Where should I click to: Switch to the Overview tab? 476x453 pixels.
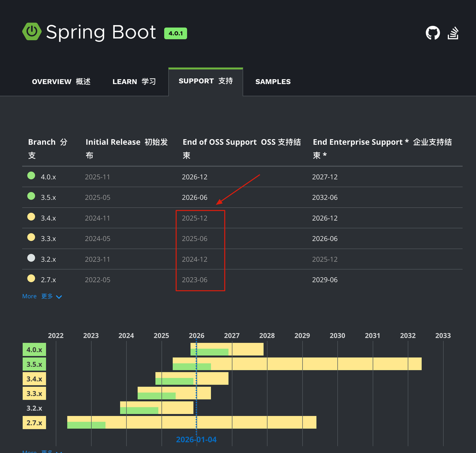[61, 81]
